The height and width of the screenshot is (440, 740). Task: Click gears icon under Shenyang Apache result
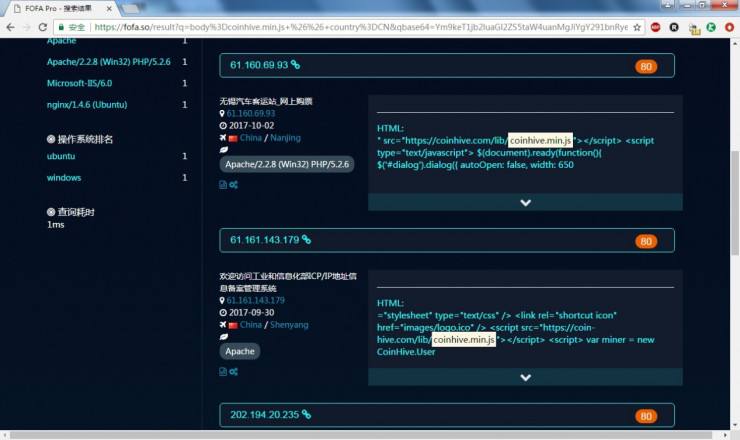click(x=234, y=372)
